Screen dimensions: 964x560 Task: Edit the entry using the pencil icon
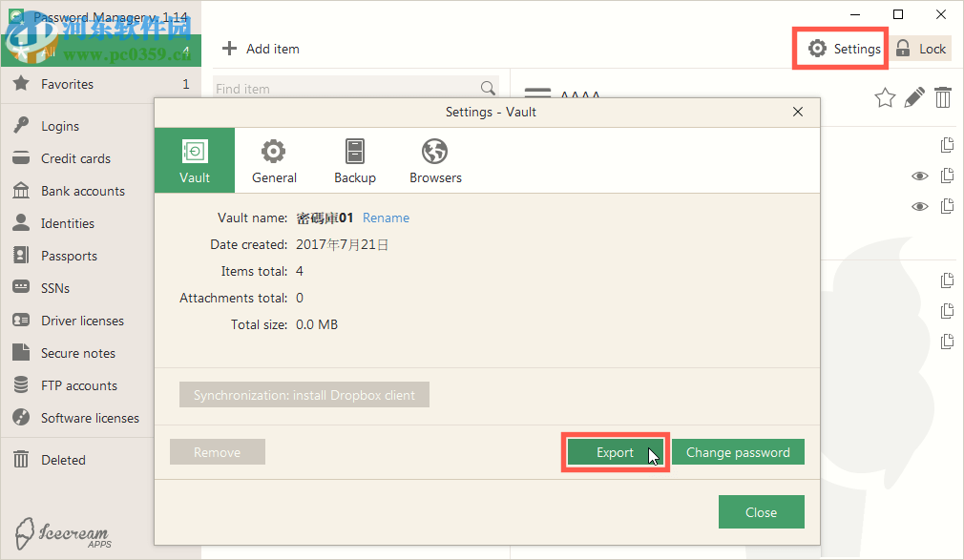(914, 97)
